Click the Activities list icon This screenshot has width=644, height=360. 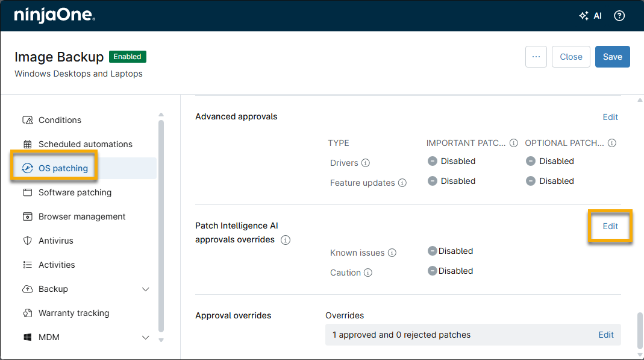28,265
